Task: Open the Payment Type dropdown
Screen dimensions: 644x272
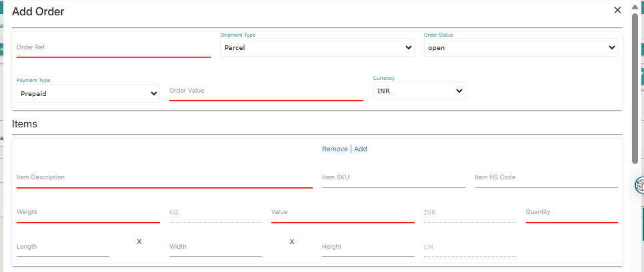Action: [88, 94]
